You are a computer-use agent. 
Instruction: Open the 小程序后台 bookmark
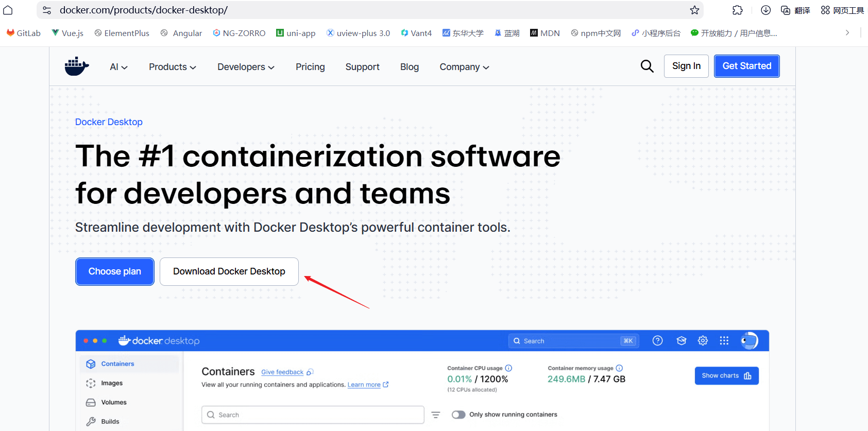656,33
